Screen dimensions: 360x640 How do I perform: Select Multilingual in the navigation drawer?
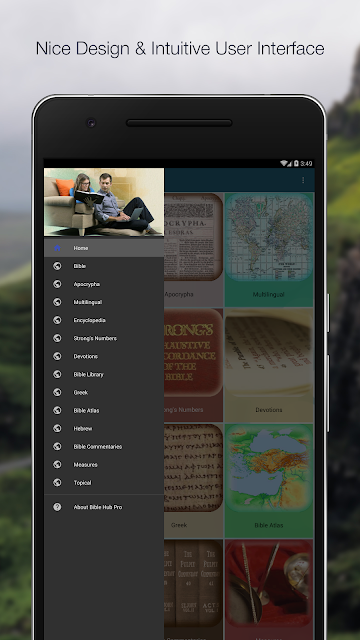(104, 302)
